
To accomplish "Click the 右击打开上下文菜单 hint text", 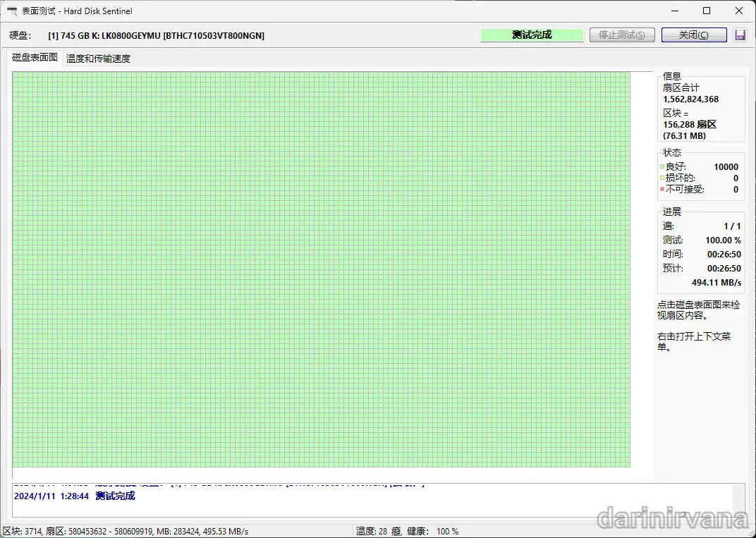I will tap(694, 342).
